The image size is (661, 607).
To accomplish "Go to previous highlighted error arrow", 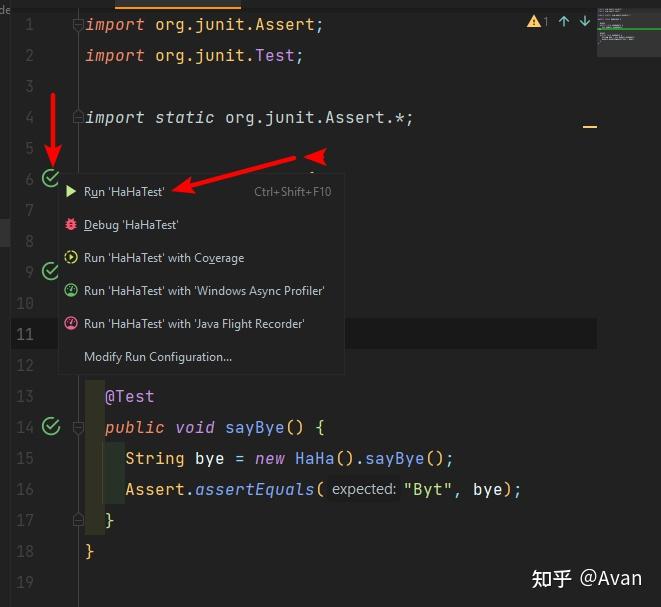I will pos(564,21).
